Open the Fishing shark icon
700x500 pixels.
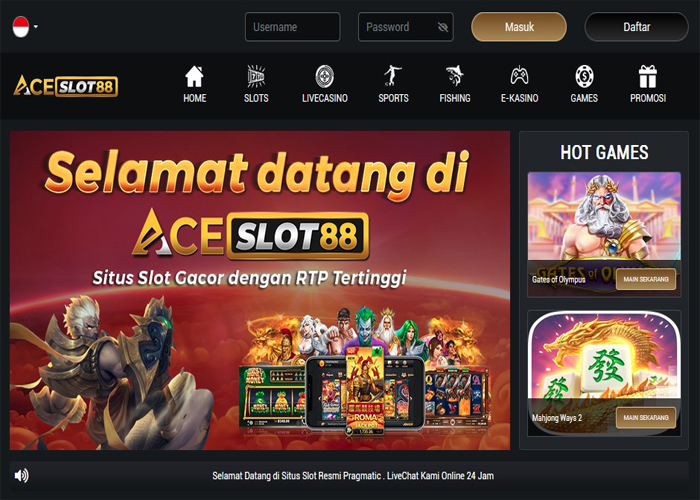[x=454, y=76]
